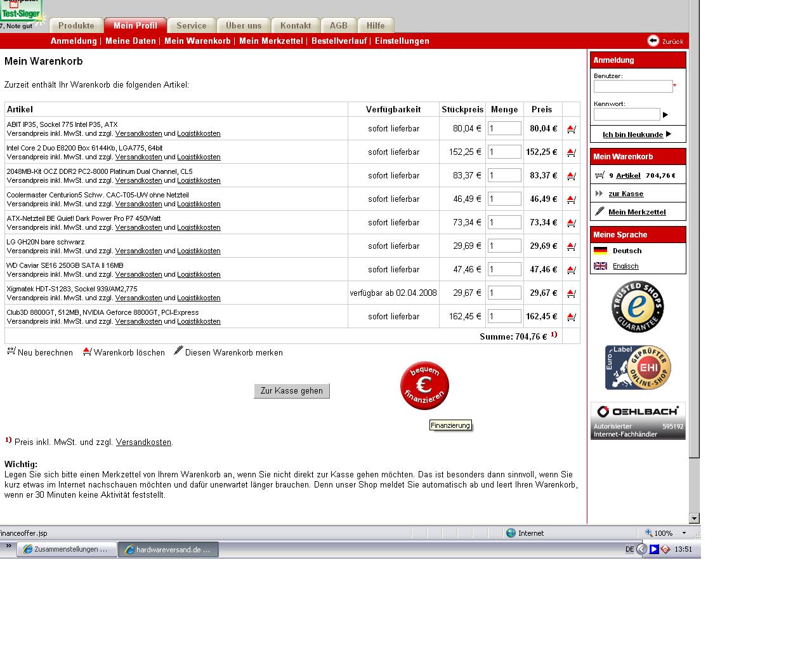Open Versandkosten link in the footnote
The image size is (812, 650).
click(x=143, y=442)
